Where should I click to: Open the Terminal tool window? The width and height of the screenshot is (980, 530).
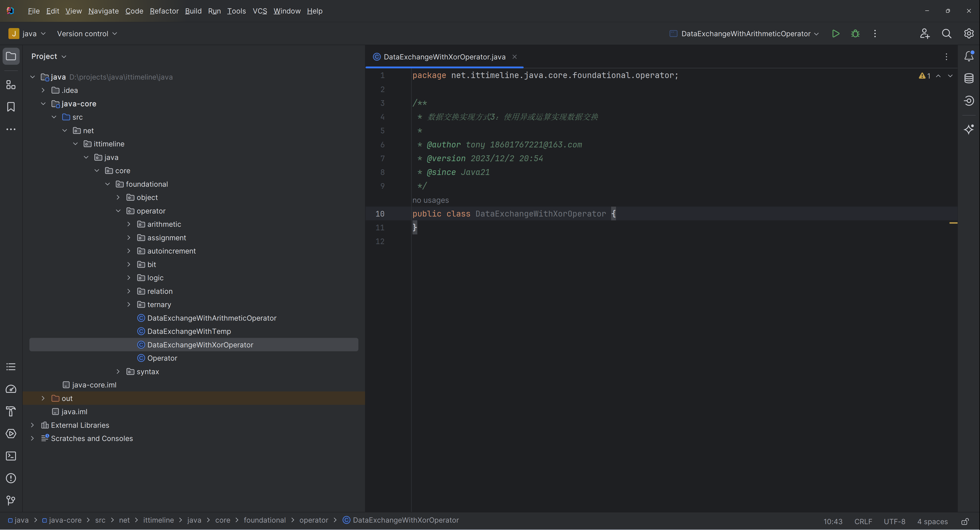coord(11,456)
